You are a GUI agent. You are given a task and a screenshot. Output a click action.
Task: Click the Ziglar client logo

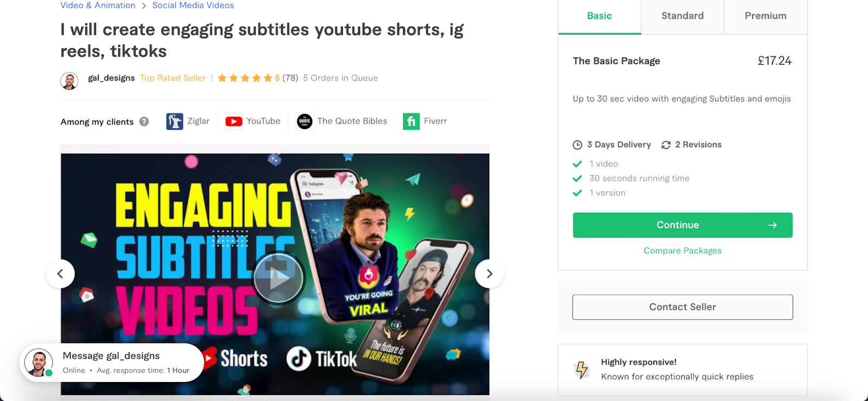(175, 121)
